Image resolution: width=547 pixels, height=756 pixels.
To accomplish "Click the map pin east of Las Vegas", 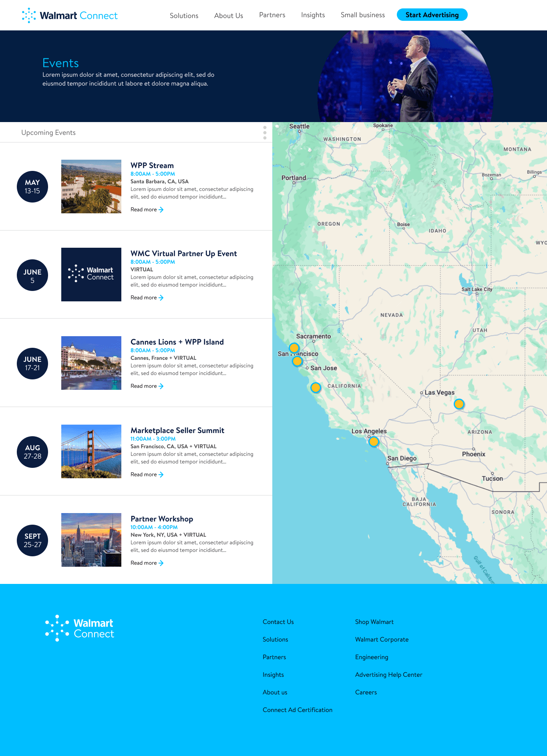I will pyautogui.click(x=459, y=404).
